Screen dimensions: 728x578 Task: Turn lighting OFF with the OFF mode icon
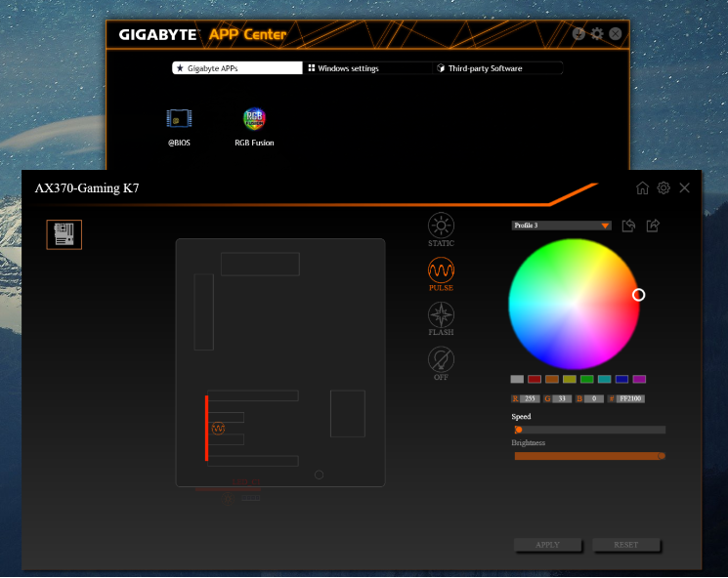pyautogui.click(x=441, y=363)
